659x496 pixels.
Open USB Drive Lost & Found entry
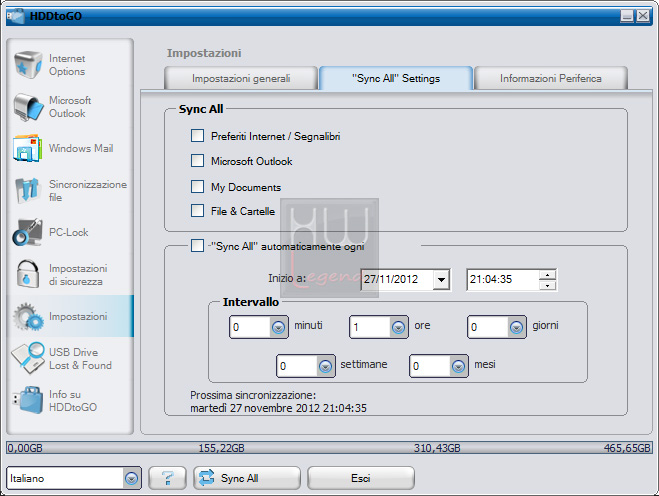pyautogui.click(x=70, y=358)
